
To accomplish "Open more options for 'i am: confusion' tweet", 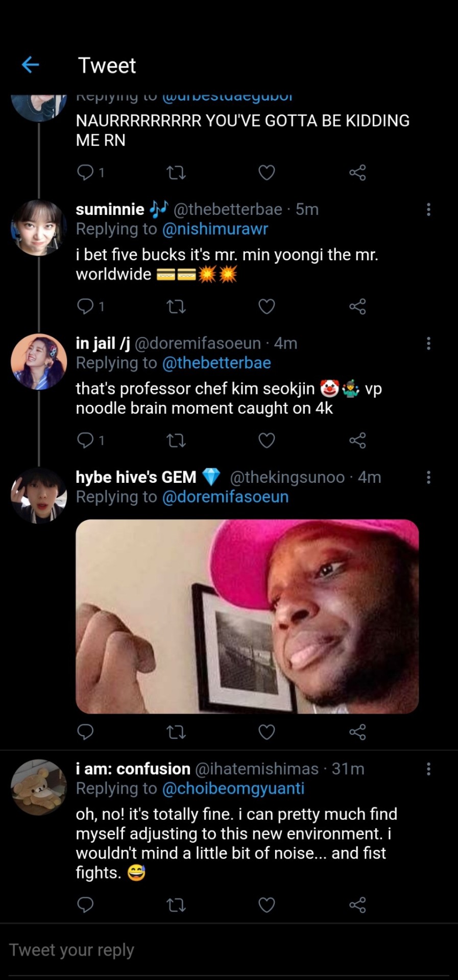I will click(428, 769).
